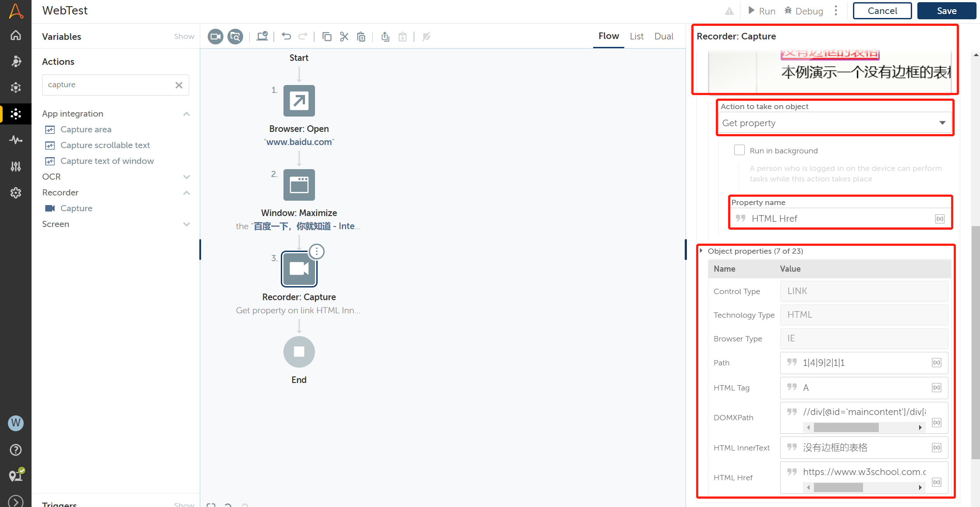
Task: Collapse the Recorder actions group
Action: [x=187, y=192]
